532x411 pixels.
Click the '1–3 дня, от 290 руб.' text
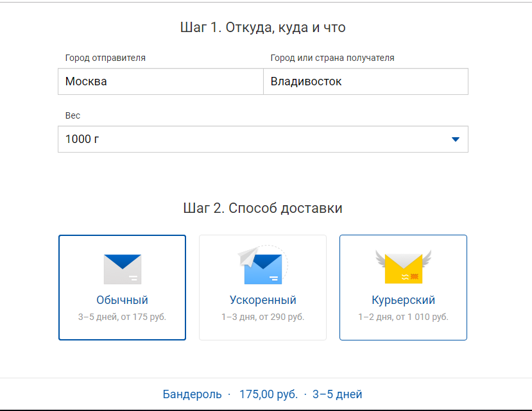click(262, 317)
